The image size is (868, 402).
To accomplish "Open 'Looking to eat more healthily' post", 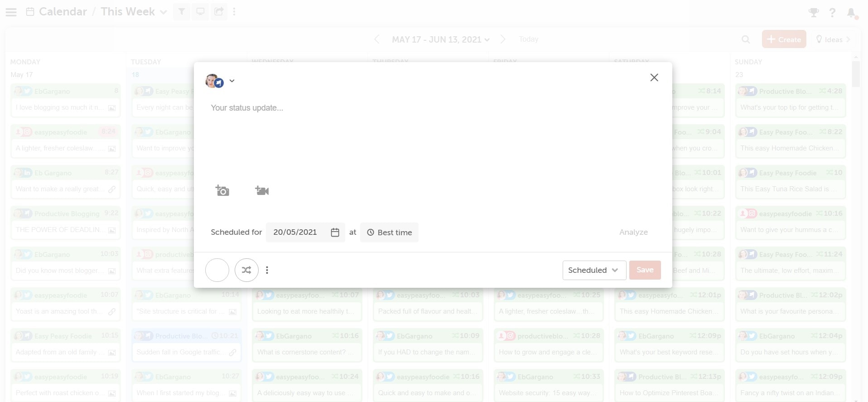I will pyautogui.click(x=307, y=304).
